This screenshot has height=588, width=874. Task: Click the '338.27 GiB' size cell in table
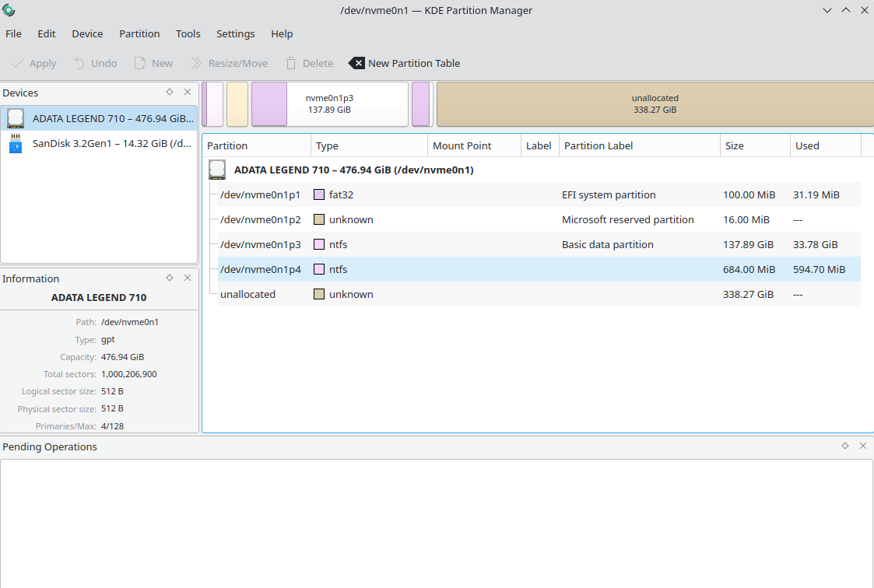[748, 294]
